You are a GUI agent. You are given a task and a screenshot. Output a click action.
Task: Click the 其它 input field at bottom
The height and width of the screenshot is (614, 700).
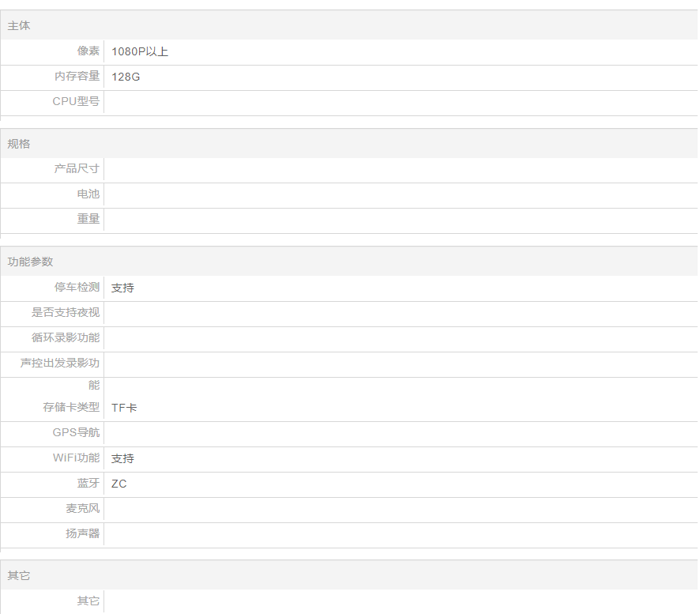pos(399,601)
